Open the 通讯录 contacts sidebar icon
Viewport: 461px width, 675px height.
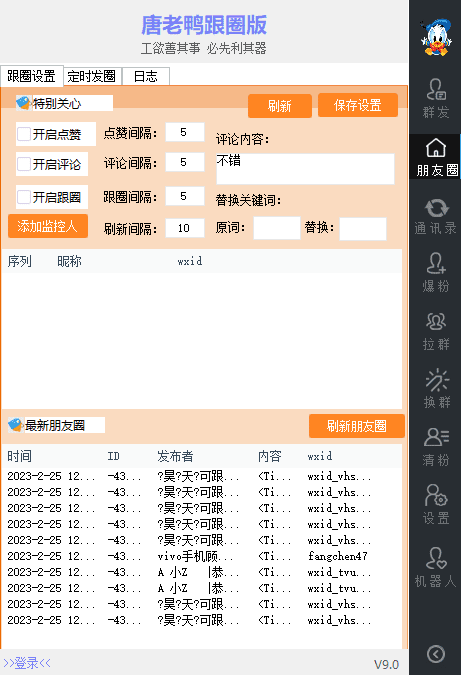pyautogui.click(x=436, y=215)
